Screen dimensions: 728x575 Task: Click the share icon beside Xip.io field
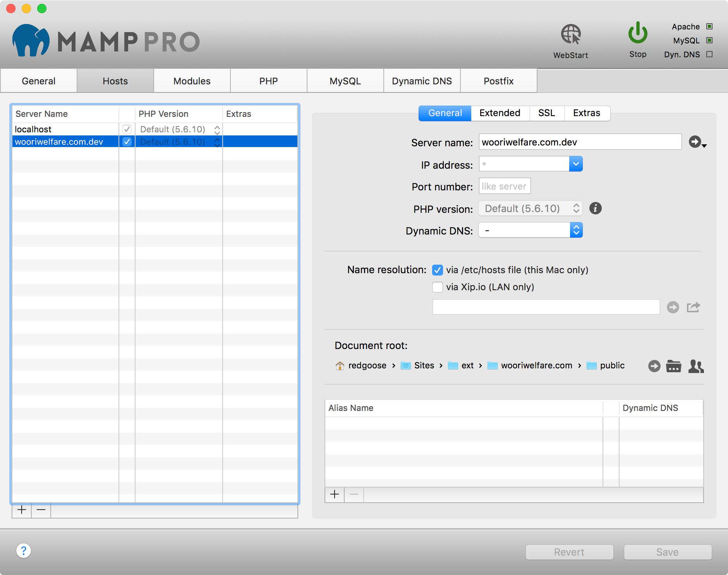(694, 307)
